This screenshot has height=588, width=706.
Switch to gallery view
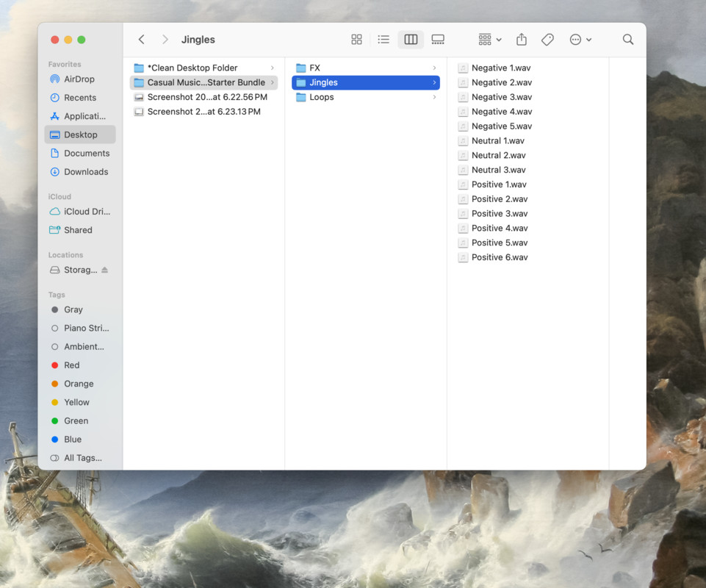[x=438, y=40]
